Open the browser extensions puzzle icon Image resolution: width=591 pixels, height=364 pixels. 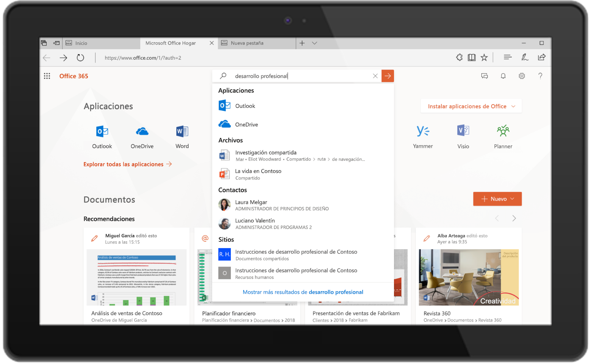[459, 58]
